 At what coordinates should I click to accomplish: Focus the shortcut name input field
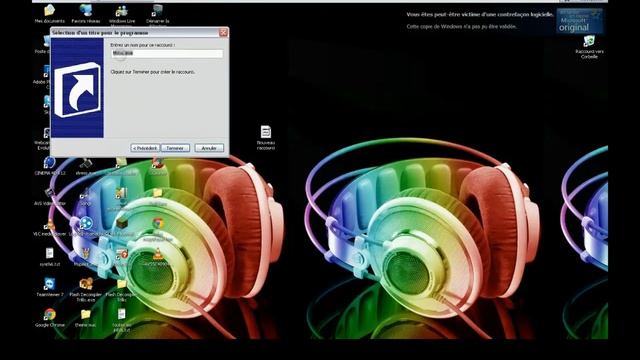[x=167, y=53]
